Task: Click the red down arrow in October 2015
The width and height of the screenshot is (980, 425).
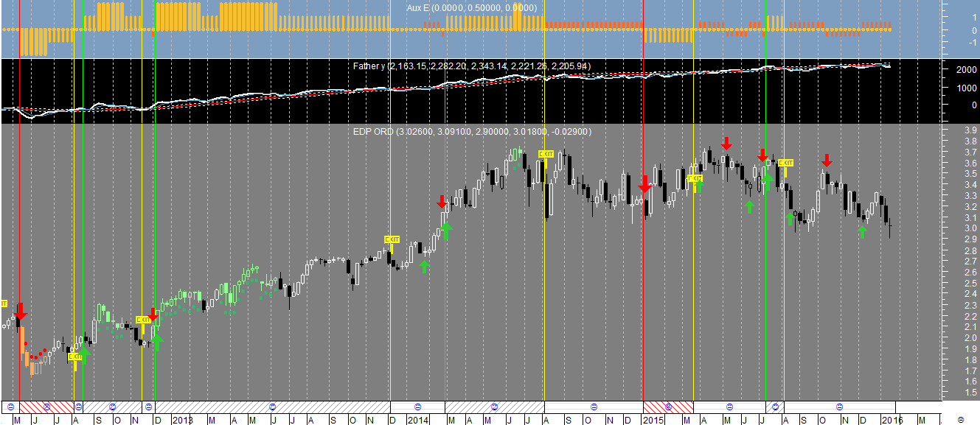Action: (x=827, y=160)
